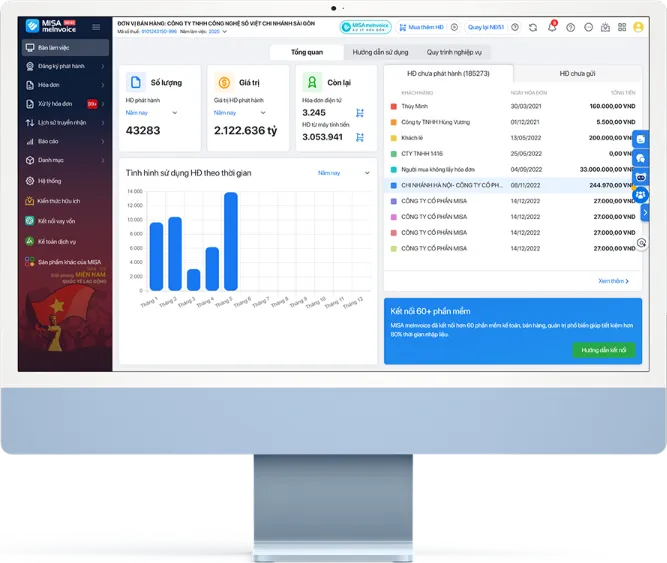Click the notification bell icon

[x=552, y=27]
